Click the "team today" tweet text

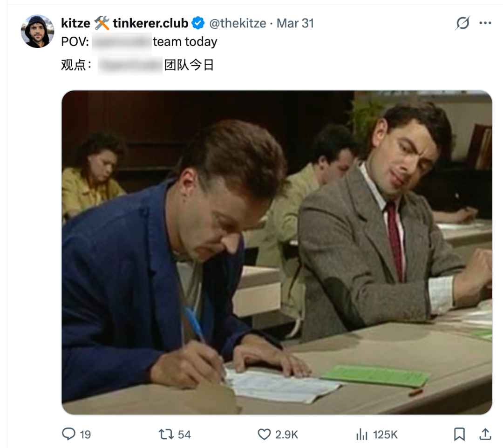click(x=185, y=42)
